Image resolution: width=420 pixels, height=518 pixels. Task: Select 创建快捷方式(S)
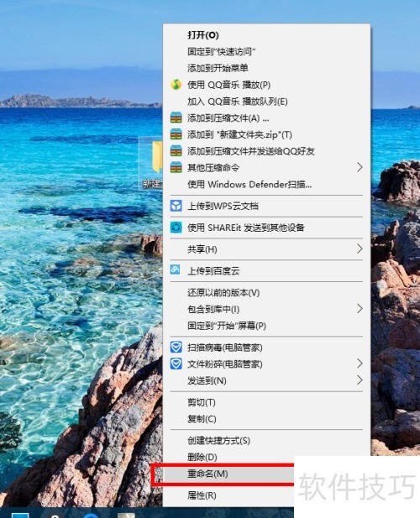(266, 441)
